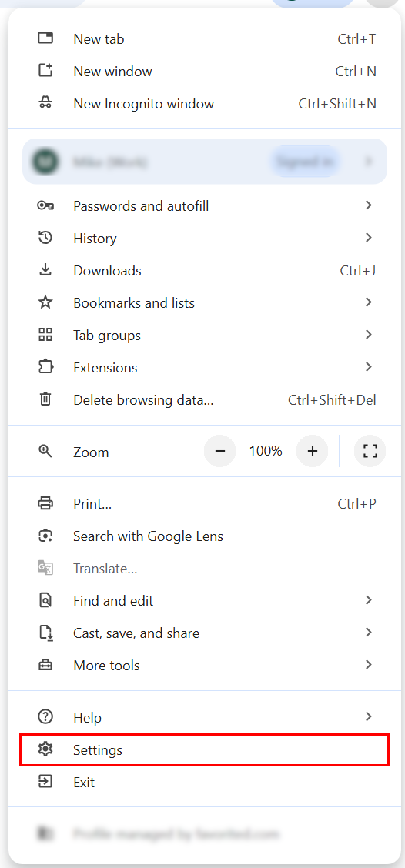Click the Search with Google Lens icon
Screen dimensions: 405x868
45,536
